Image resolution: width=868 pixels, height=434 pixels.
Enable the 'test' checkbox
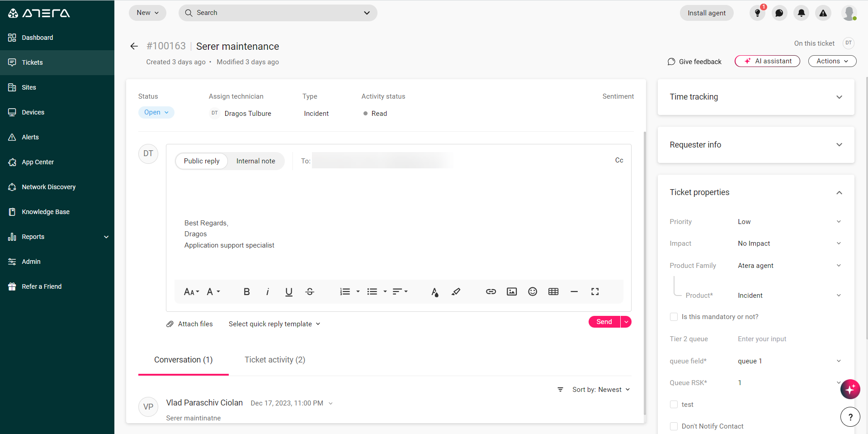(x=674, y=405)
